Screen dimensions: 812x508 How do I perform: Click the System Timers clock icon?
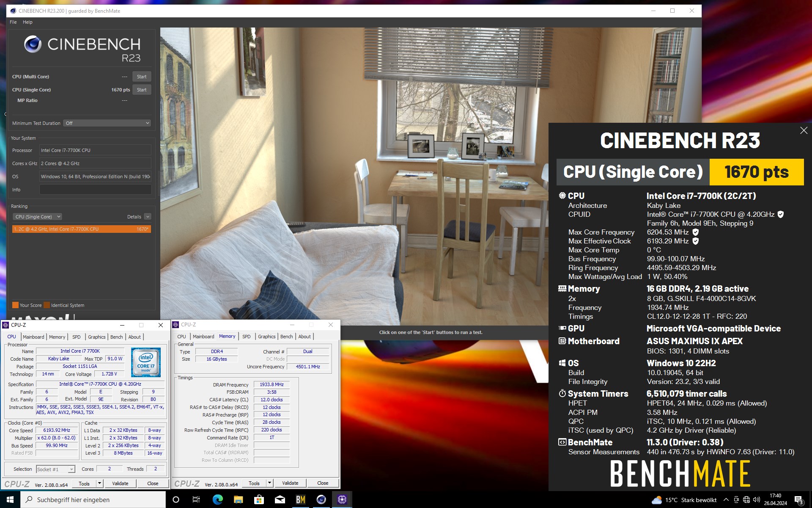(x=562, y=393)
